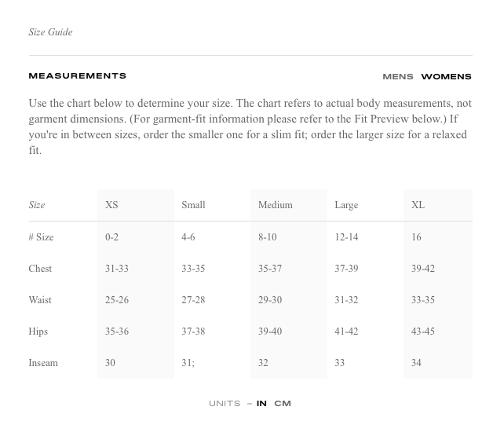Select the WOMENS measurements tab
504x425 pixels.
[x=446, y=76]
